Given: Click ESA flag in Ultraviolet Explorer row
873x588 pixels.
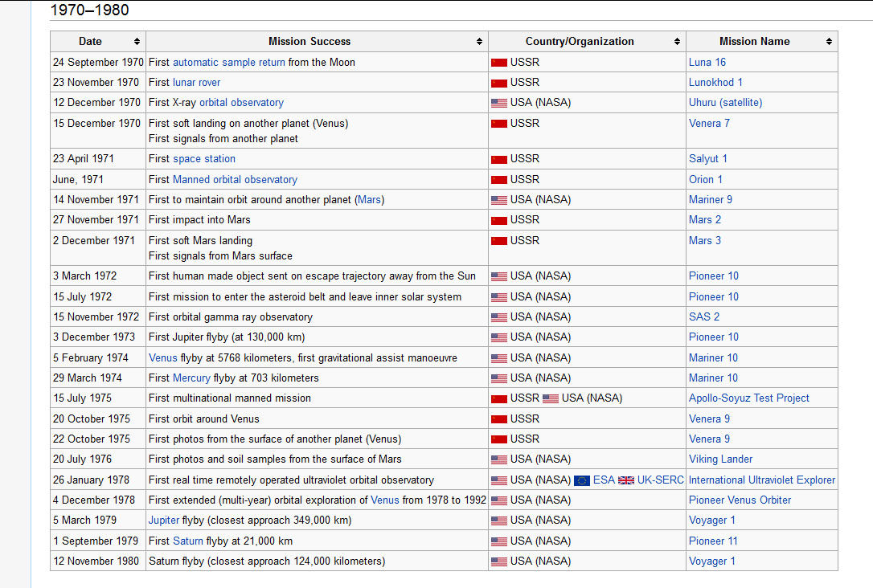Looking at the screenshot, I should coord(582,480).
